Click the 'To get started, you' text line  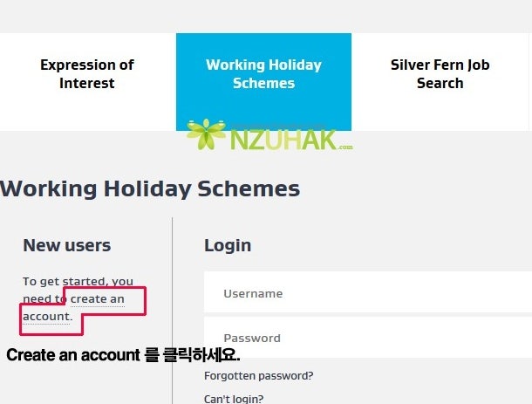pos(78,282)
